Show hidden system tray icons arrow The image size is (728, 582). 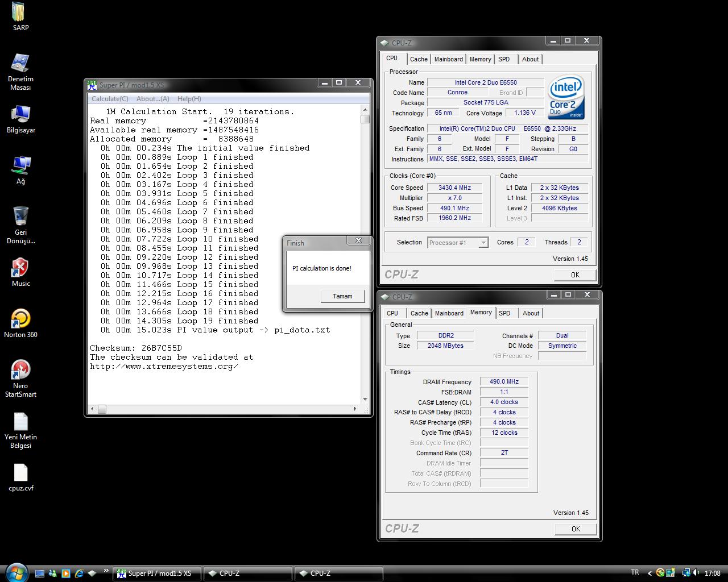pyautogui.click(x=650, y=573)
